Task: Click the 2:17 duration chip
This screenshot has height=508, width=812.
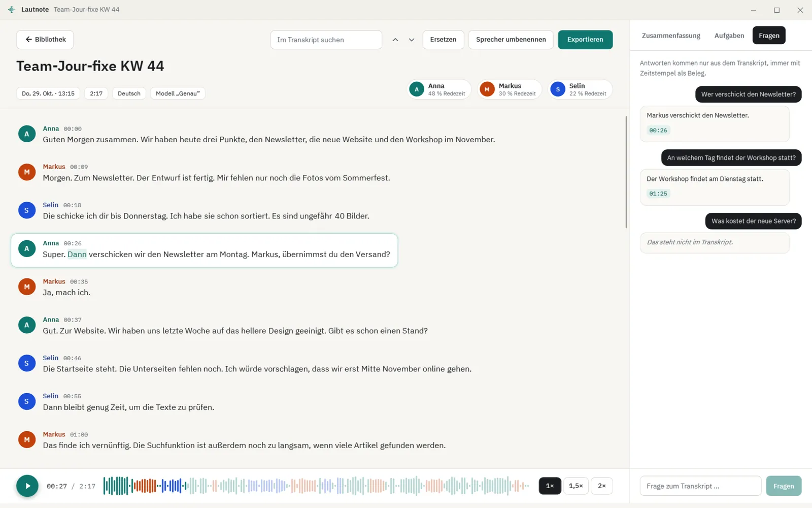Action: 96,93
